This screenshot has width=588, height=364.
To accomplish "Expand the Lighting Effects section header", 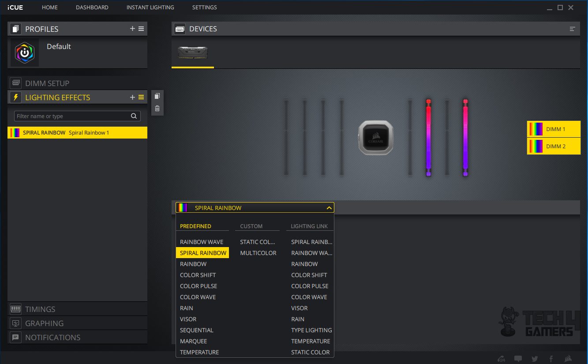I will pyautogui.click(x=77, y=98).
